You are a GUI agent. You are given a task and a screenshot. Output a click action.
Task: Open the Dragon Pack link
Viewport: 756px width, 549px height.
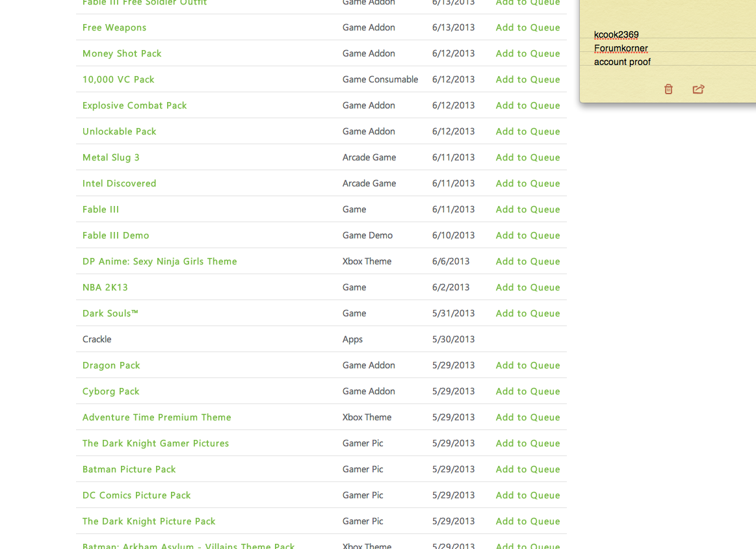(111, 366)
